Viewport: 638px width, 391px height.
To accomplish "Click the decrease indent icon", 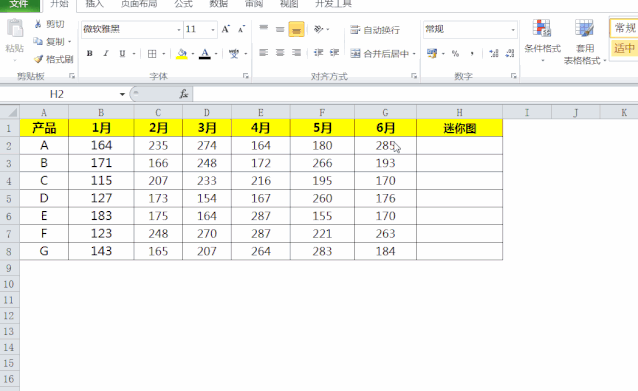I will coord(318,53).
